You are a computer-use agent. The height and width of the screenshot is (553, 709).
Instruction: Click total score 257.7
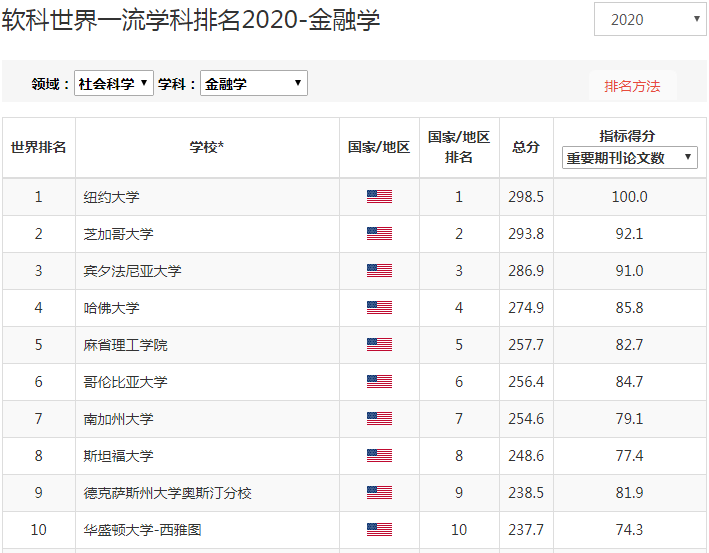[x=526, y=345]
